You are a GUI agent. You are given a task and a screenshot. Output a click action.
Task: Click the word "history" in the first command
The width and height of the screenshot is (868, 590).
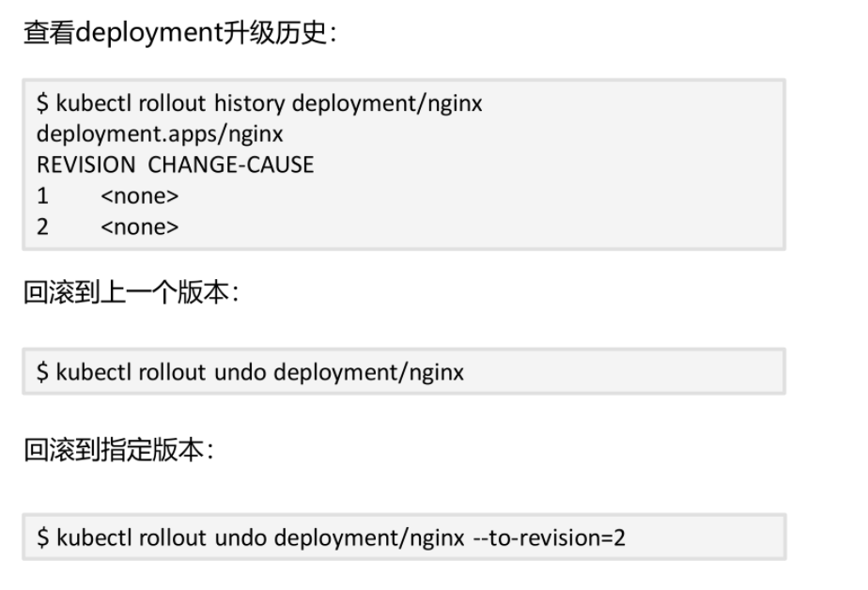coord(251,103)
